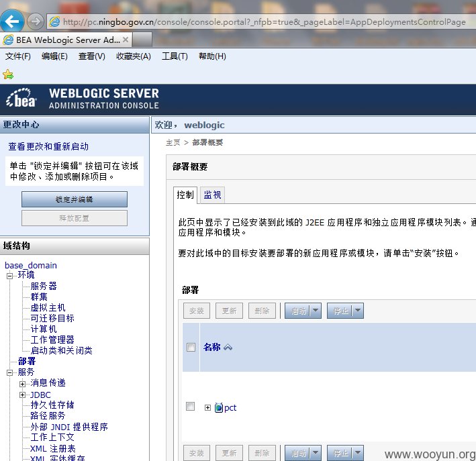Click the browser address bar URL
The width and height of the screenshot is (476, 461).
(264, 22)
